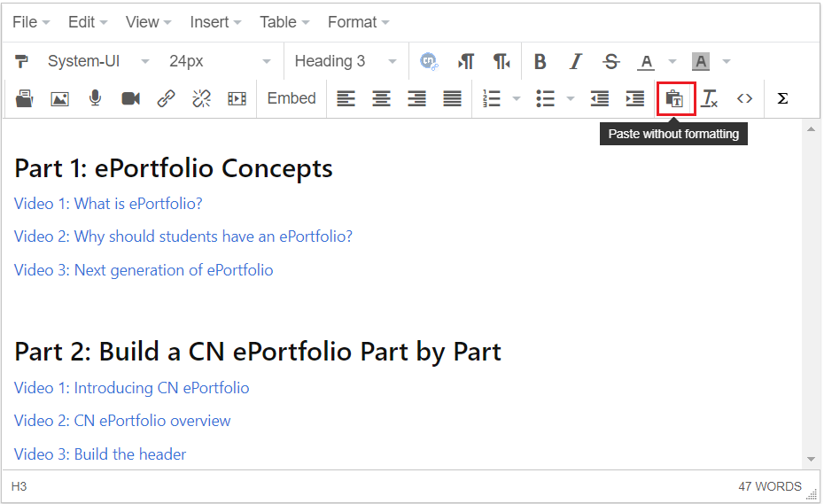
Task: Insert equation with sigma icon
Action: tap(782, 98)
